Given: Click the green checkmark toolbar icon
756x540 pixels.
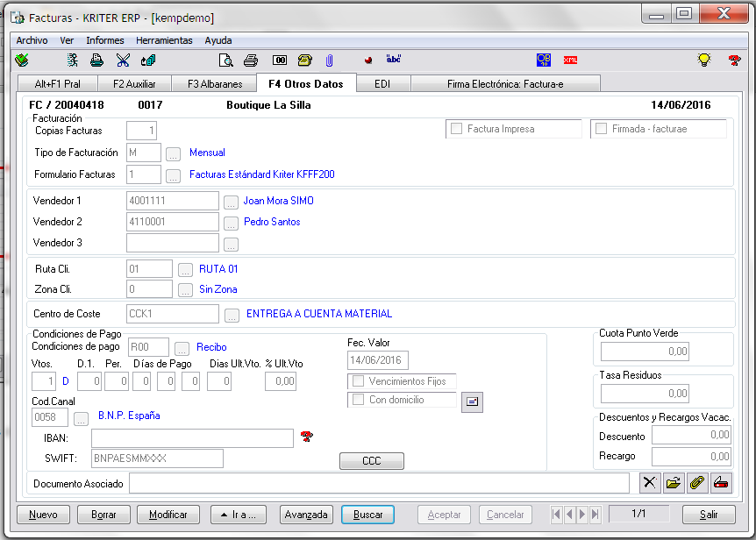Looking at the screenshot, I should tap(22, 60).
